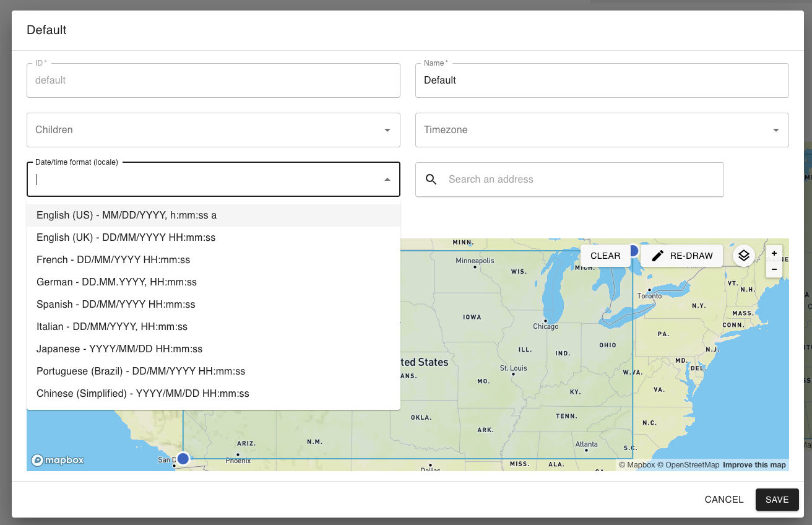Collapse the Date/time format dropdown arrow
Image resolution: width=812 pixels, height=525 pixels.
(387, 180)
